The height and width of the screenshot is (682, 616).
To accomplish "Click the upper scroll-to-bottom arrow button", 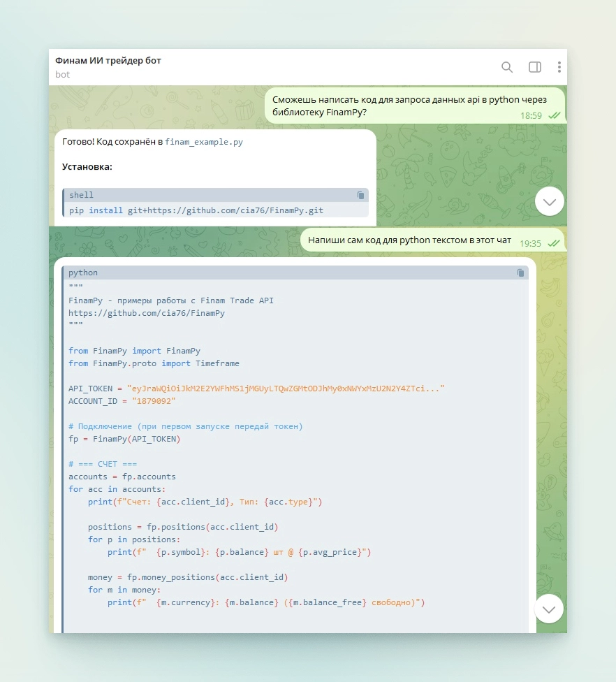I will [550, 201].
